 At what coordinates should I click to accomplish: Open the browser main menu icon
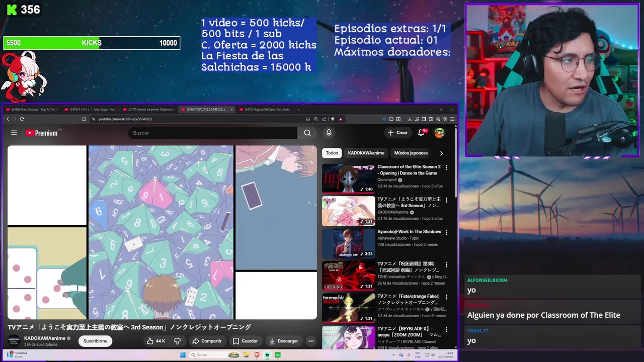click(452, 119)
